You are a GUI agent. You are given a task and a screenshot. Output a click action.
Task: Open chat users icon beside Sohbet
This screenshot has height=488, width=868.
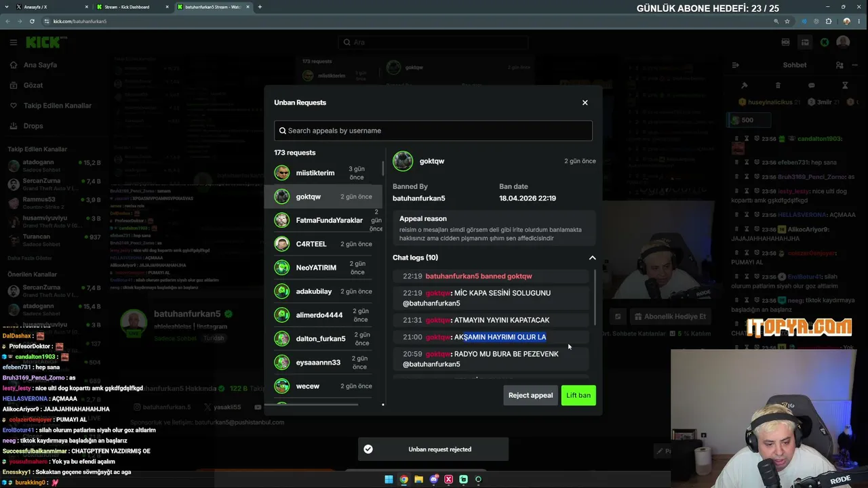(x=840, y=65)
